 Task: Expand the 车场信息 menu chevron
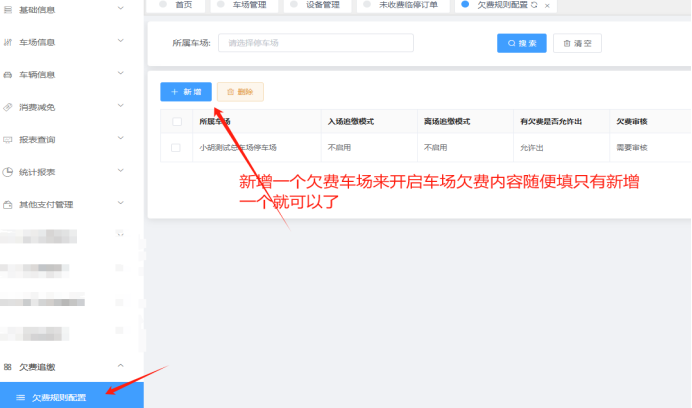click(120, 41)
